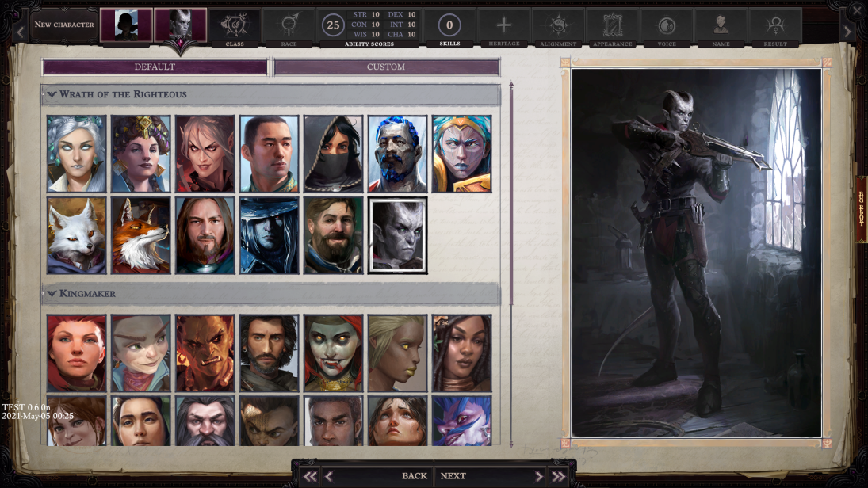Collapse the Kingmaker portrait section

pyautogui.click(x=270, y=294)
